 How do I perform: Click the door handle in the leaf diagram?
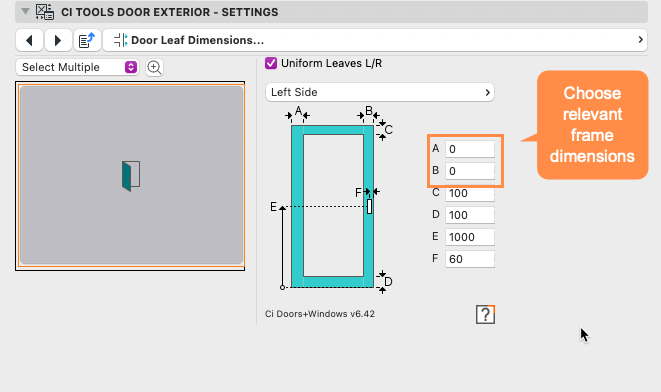369,207
